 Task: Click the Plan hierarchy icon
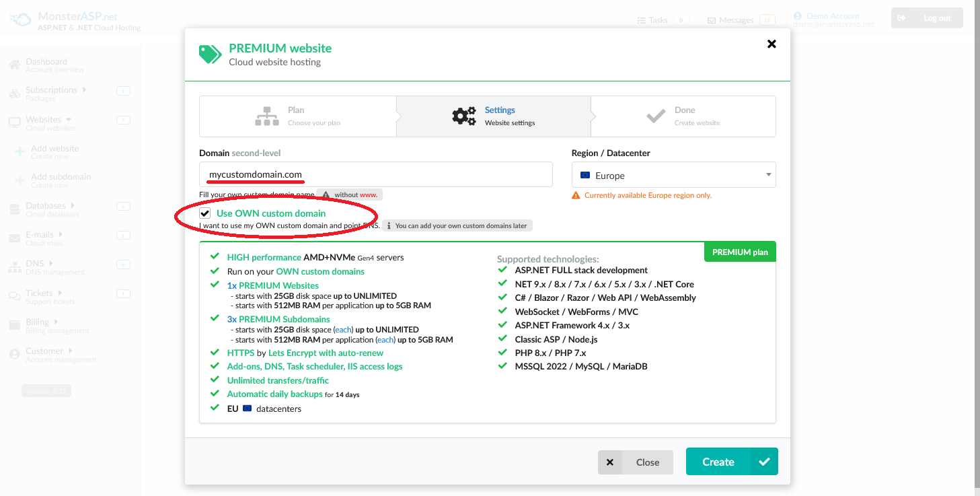[x=267, y=116]
